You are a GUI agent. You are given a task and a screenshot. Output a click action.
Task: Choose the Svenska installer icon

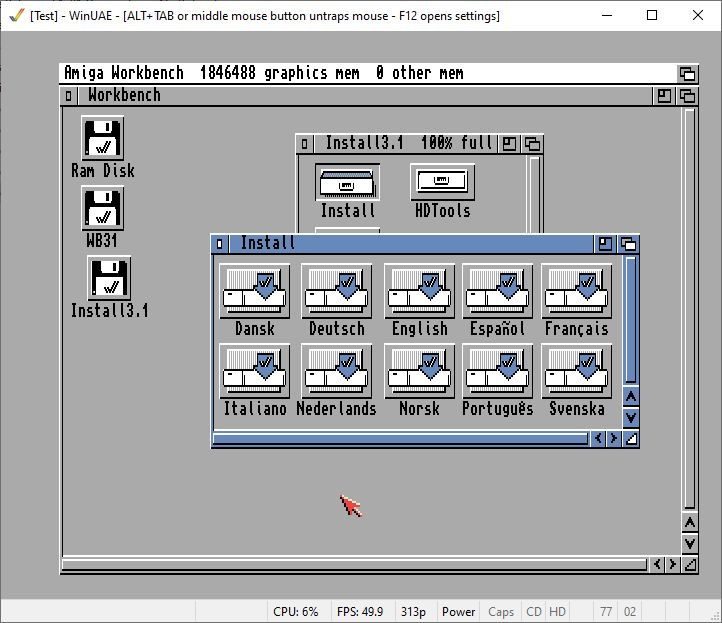pos(576,371)
